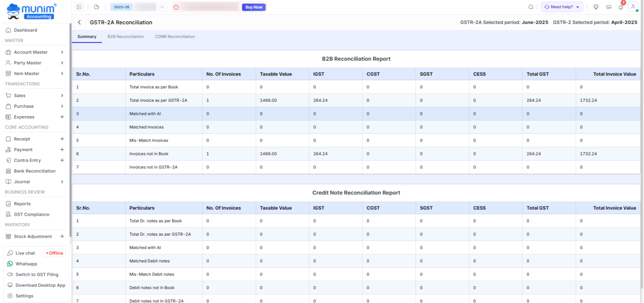Click the lightbulb icon in top bar
The height and width of the screenshot is (303, 644).
(x=596, y=7)
